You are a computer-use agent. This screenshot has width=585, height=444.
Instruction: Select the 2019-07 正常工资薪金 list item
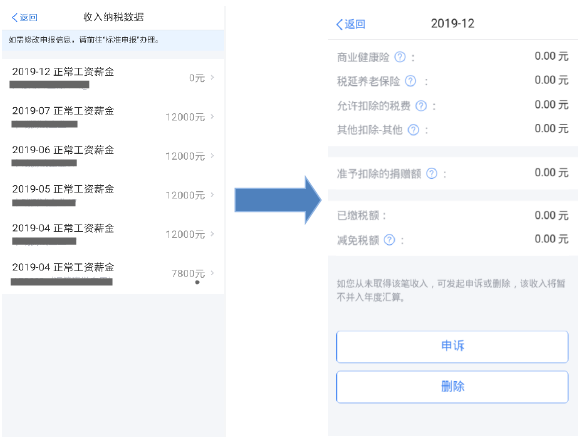(113, 118)
